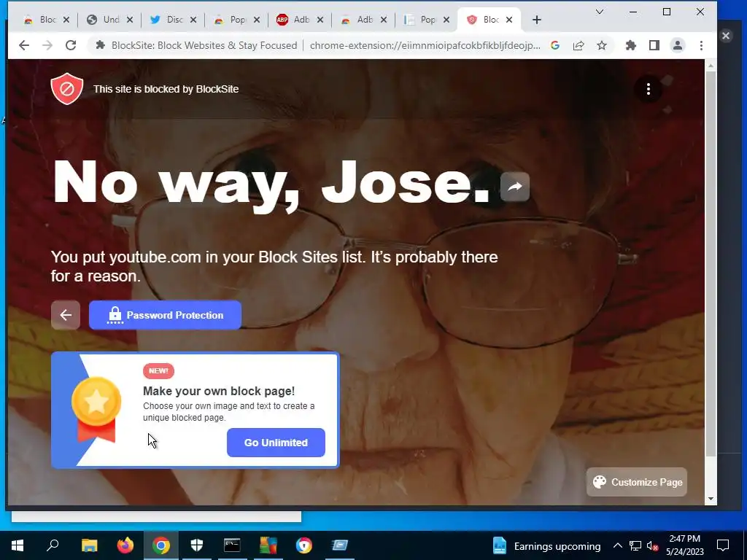
Task: Close the background panel with X button
Action: click(x=726, y=36)
